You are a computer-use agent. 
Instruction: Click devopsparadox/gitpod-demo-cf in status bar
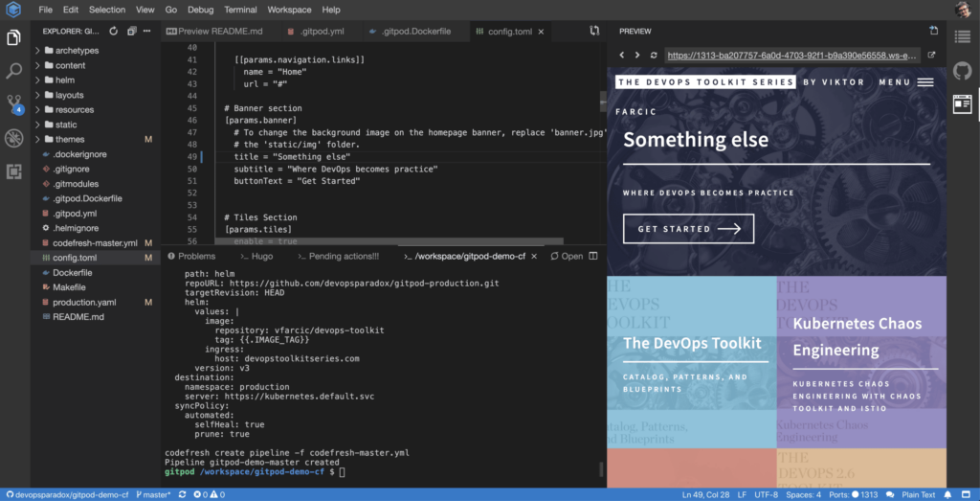(67, 494)
